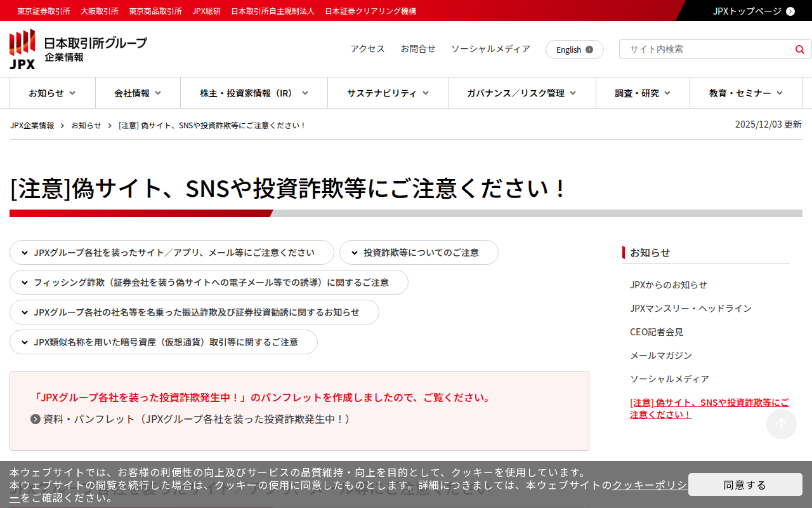Open 東京証券取引所 in top bar

[44, 11]
